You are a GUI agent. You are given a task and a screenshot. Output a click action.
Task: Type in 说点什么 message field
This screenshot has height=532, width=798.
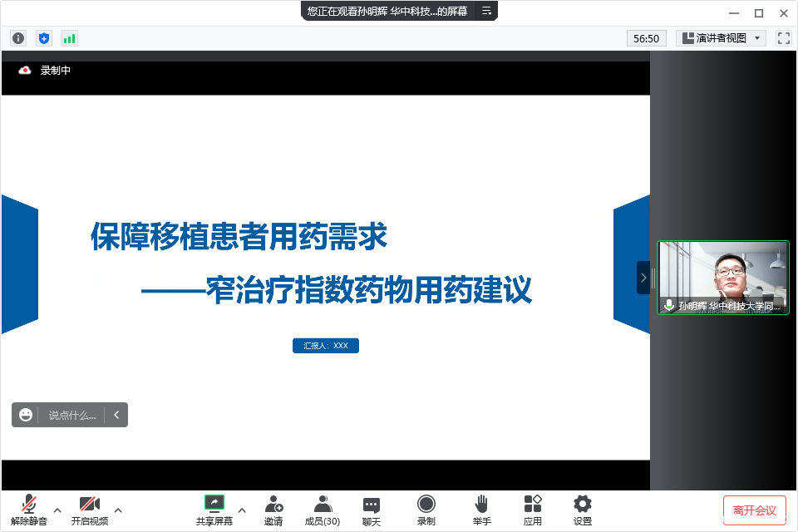pos(71,415)
